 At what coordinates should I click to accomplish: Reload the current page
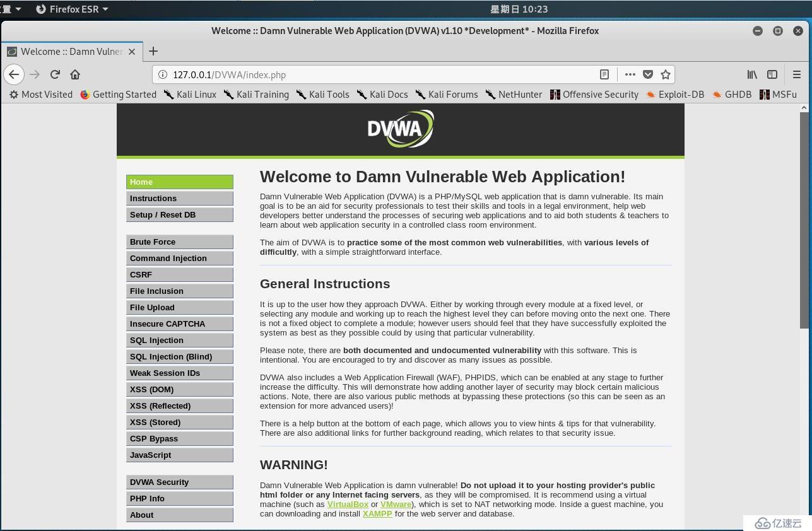pyautogui.click(x=55, y=74)
